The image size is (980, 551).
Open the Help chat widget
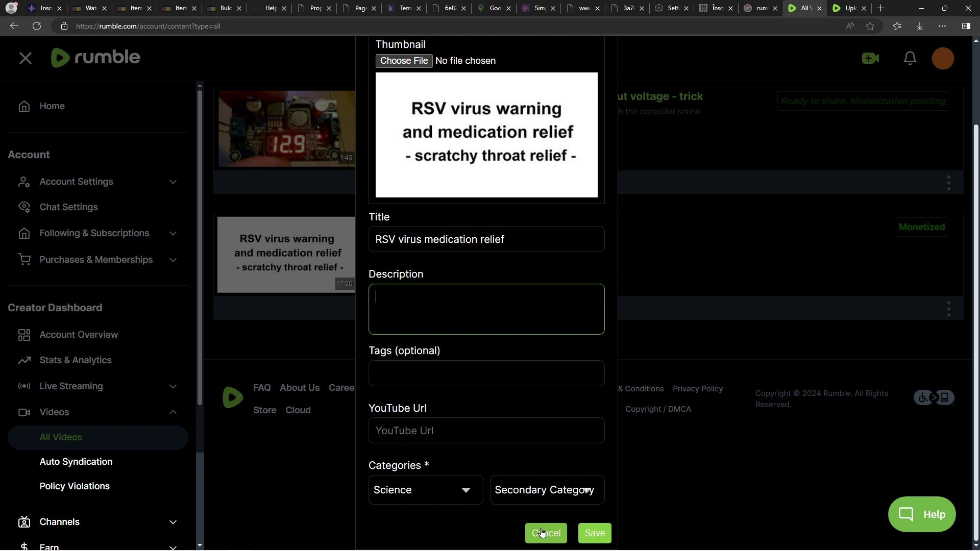(x=922, y=514)
